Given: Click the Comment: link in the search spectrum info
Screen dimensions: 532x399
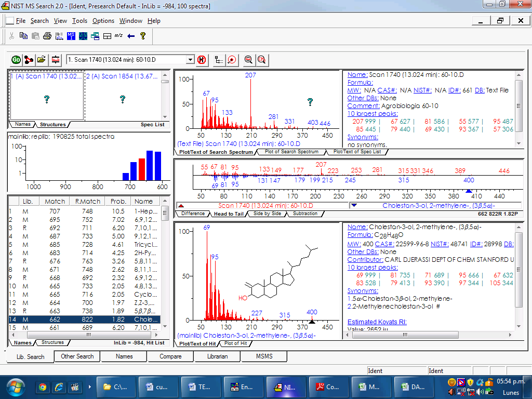Looking at the screenshot, I should [x=363, y=106].
